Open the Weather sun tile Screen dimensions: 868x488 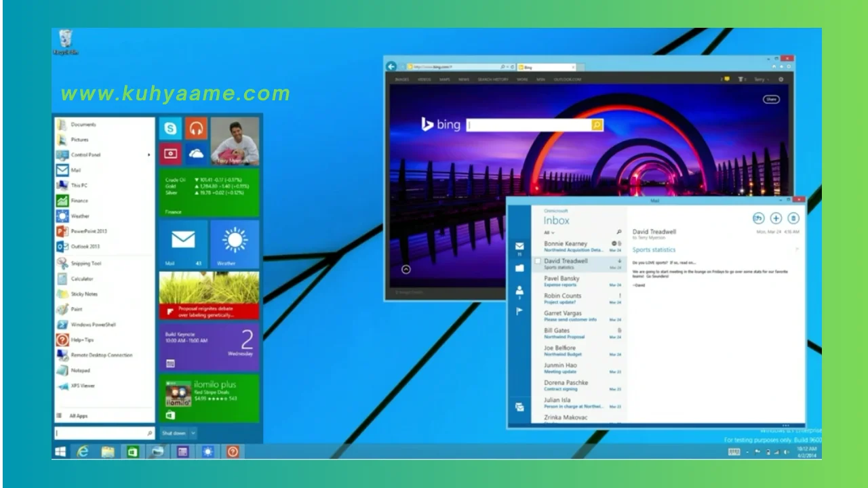point(235,244)
